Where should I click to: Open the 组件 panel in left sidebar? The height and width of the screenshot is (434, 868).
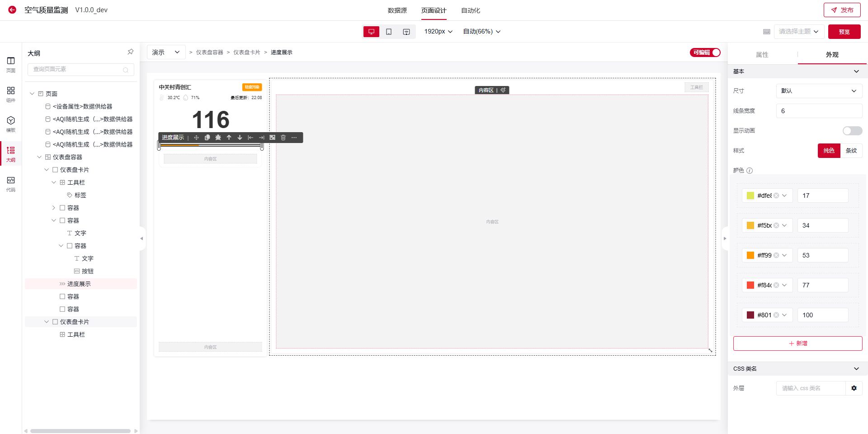[11, 94]
